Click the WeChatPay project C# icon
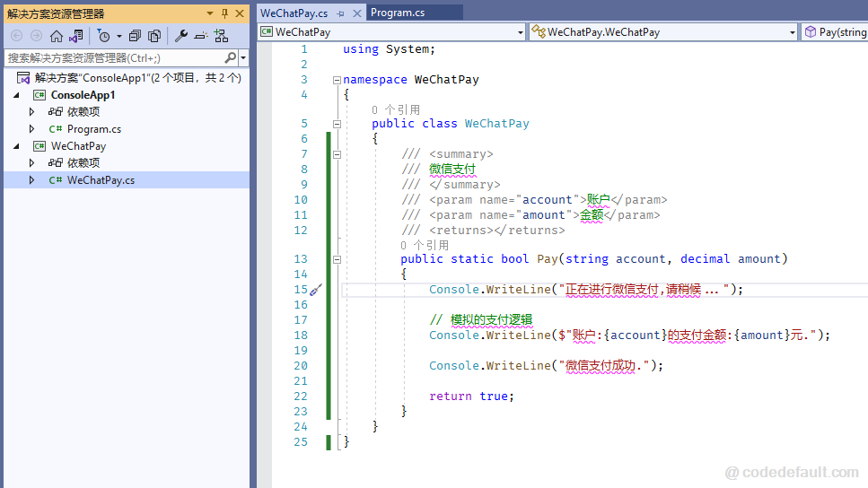 (x=39, y=146)
